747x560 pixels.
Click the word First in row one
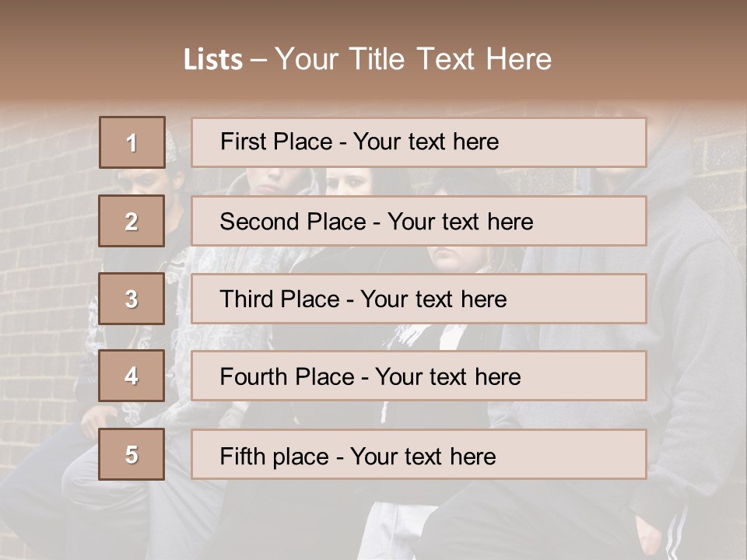(243, 142)
